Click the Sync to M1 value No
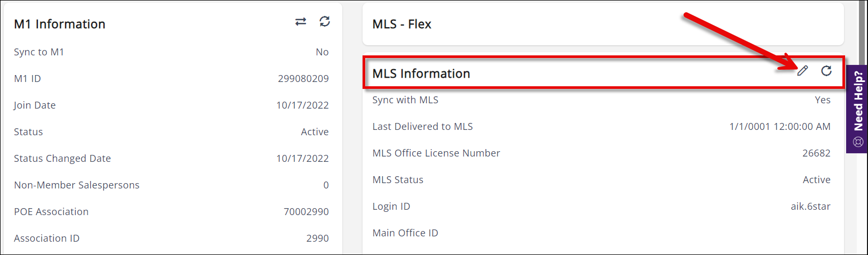868x255 pixels. tap(322, 52)
